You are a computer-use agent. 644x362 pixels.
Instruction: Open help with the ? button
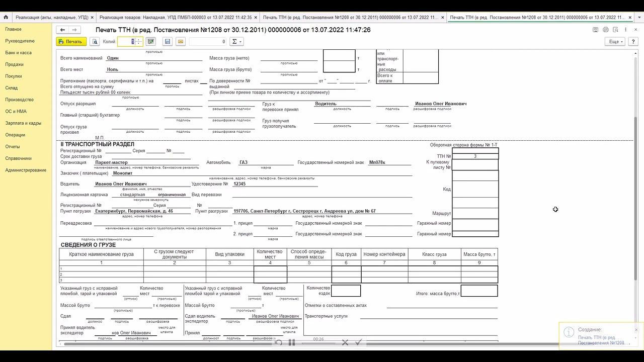point(633,42)
